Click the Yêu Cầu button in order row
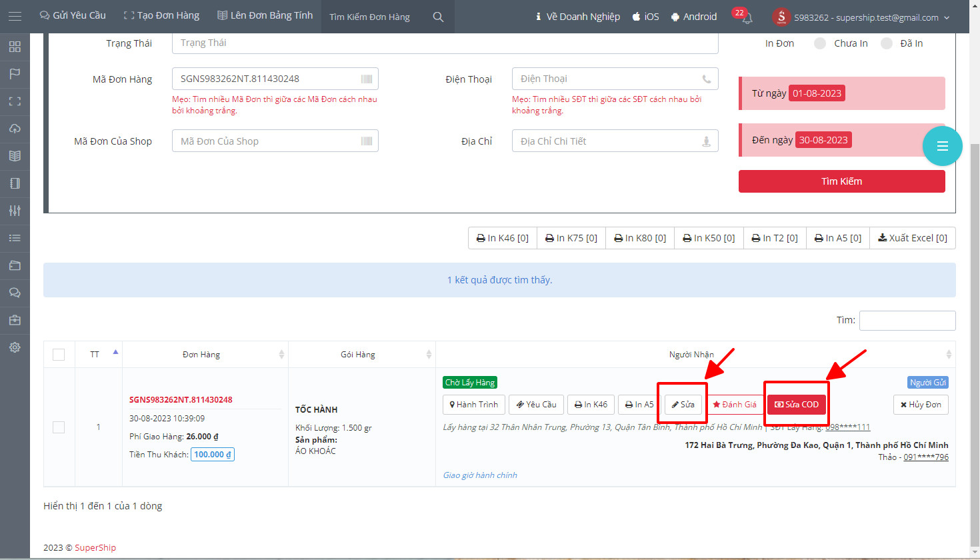This screenshot has height=560, width=980. 537,405
